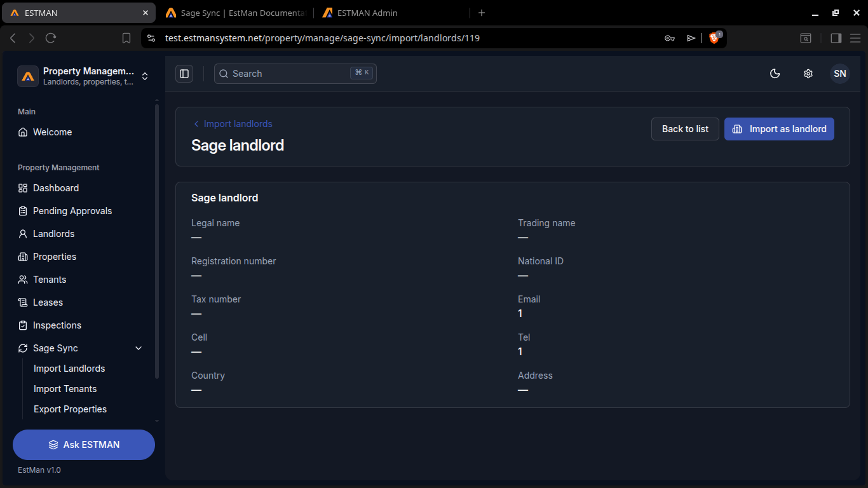Click the site information icon in address bar
868x488 pixels.
click(x=151, y=38)
